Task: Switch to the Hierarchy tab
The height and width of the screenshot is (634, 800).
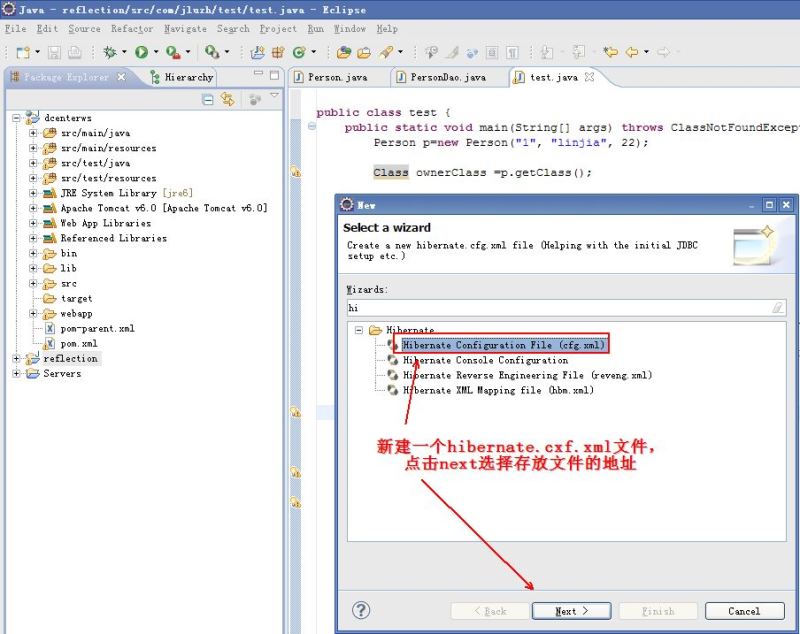Action: click(182, 77)
